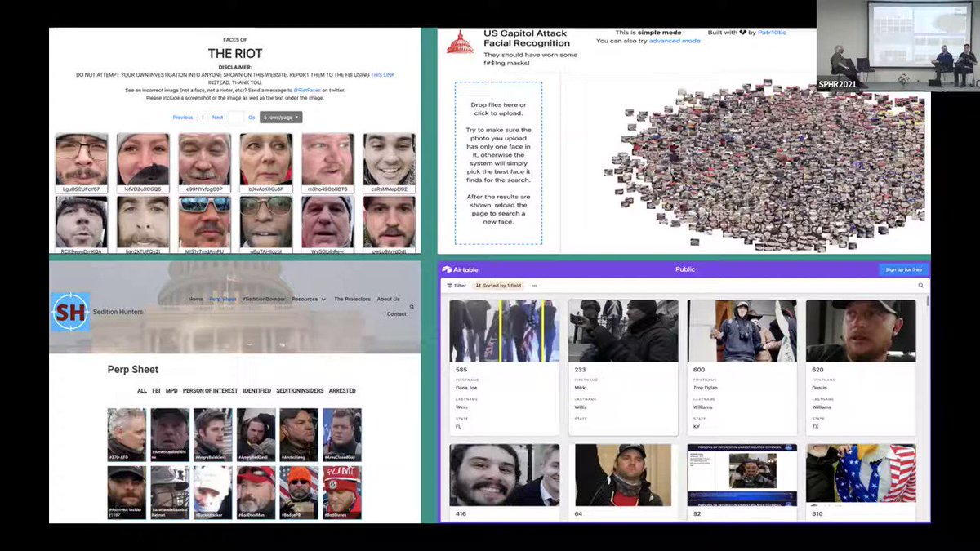The width and height of the screenshot is (980, 551).
Task: Open the #AreaClosedGuy perp thumbnail
Action: (x=341, y=434)
